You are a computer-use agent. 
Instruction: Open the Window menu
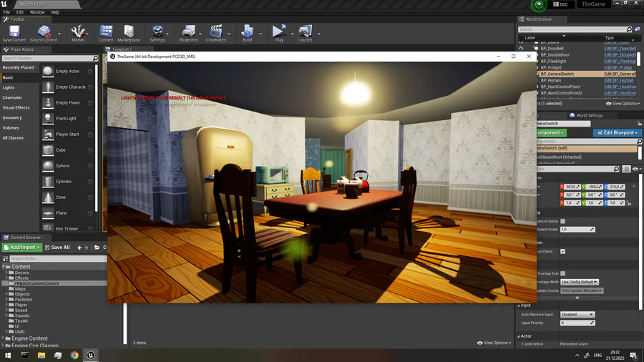pyautogui.click(x=37, y=12)
